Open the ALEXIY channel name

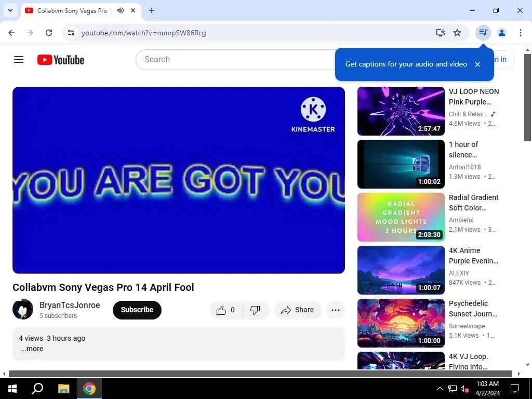pyautogui.click(x=459, y=273)
